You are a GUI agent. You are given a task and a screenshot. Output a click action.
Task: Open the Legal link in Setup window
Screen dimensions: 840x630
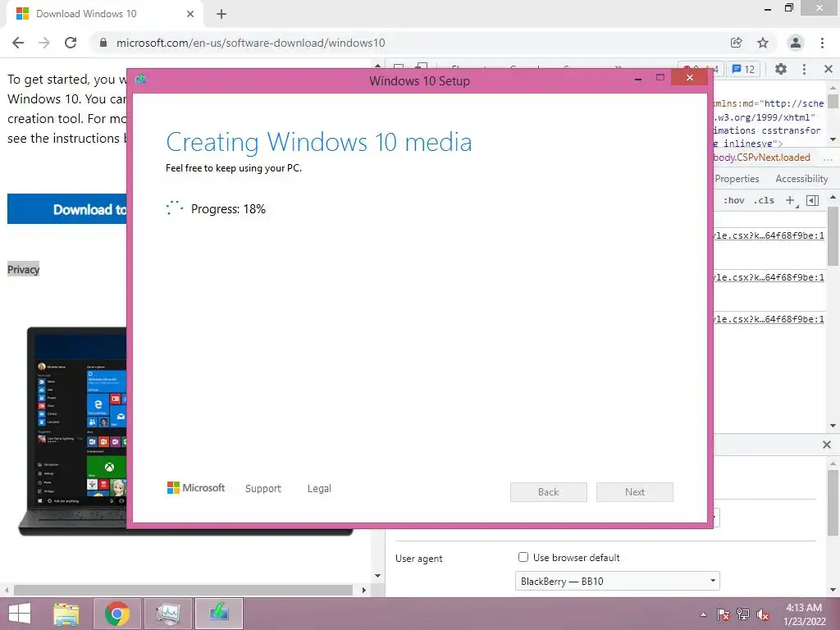(x=319, y=489)
